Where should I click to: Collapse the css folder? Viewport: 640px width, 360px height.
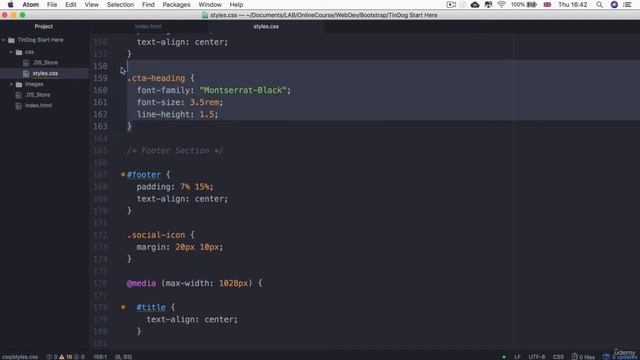click(11, 52)
